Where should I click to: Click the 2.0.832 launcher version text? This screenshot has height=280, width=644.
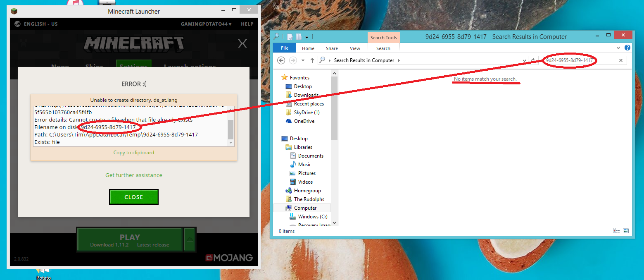21,258
